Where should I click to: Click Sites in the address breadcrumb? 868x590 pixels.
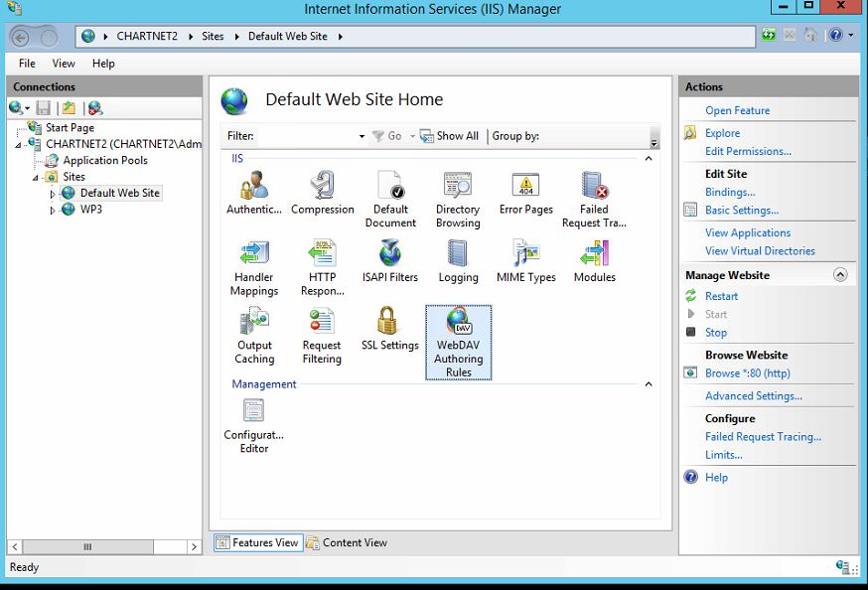213,37
